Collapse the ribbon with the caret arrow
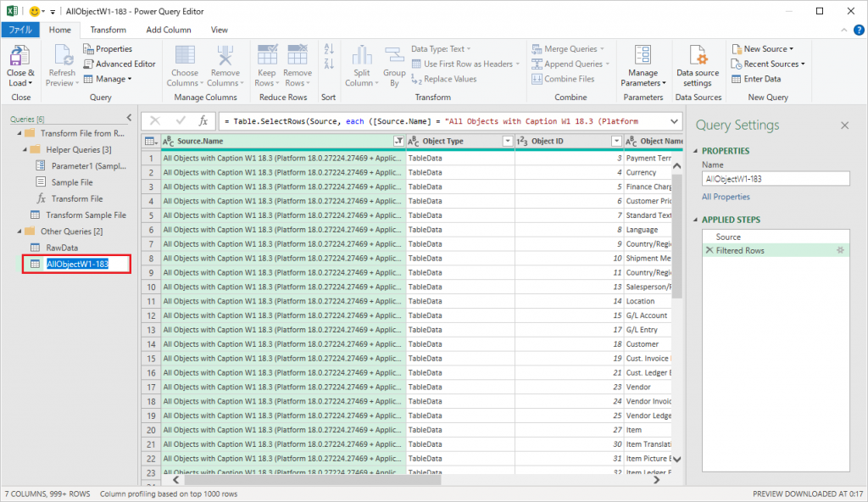The width and height of the screenshot is (868, 502). (843, 31)
